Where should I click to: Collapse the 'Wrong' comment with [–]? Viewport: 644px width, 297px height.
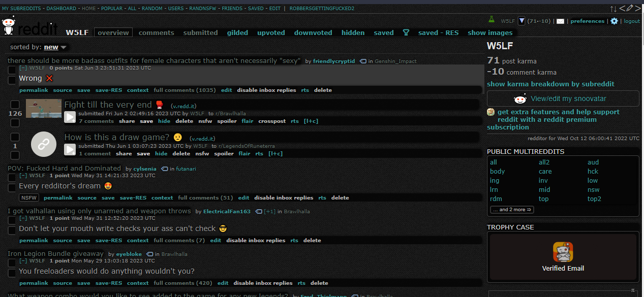click(x=23, y=68)
